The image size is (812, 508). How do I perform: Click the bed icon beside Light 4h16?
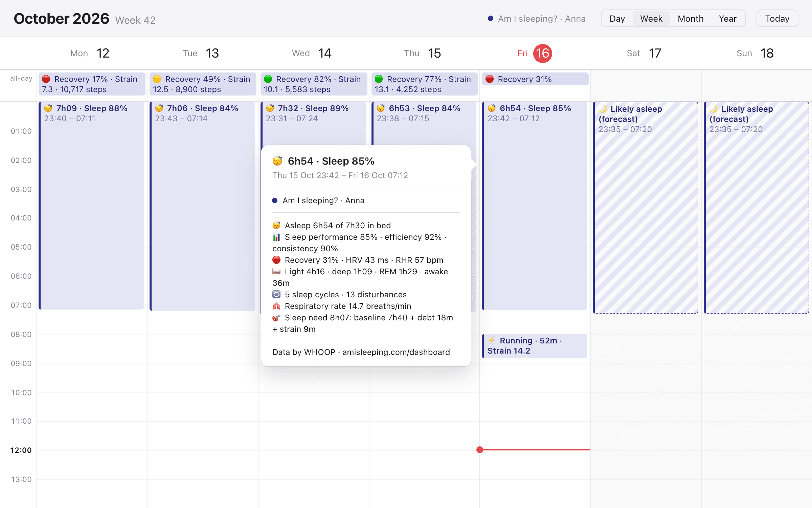(276, 272)
